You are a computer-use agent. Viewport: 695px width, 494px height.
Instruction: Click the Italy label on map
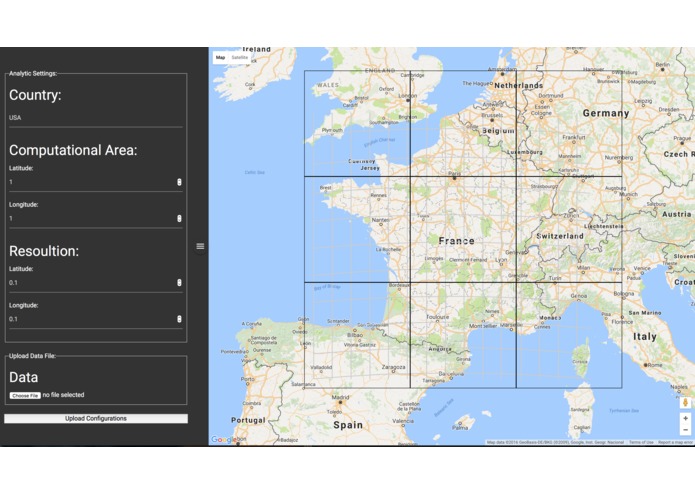point(644,336)
